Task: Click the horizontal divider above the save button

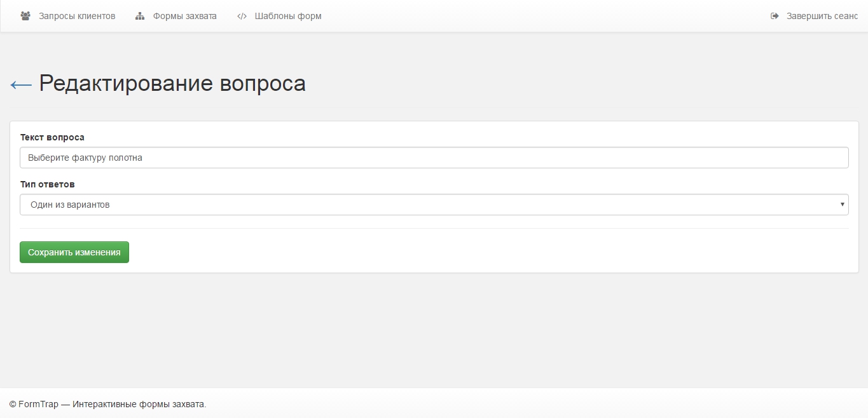Action: [x=434, y=228]
